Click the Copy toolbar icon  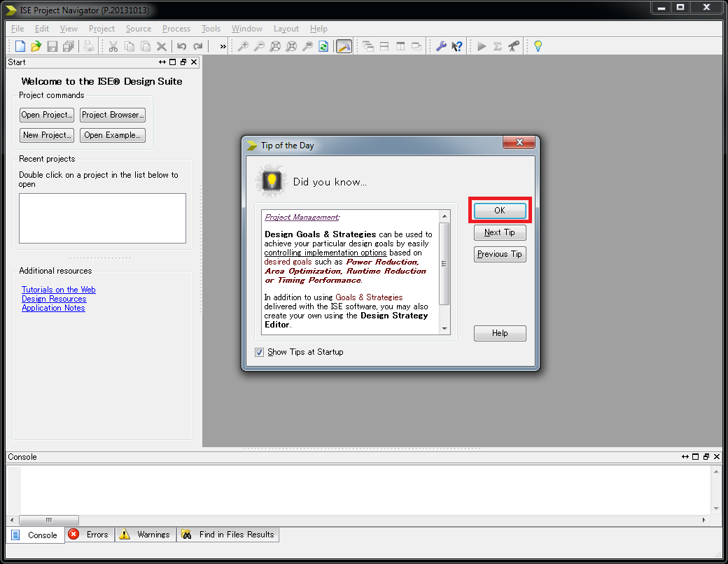(129, 46)
